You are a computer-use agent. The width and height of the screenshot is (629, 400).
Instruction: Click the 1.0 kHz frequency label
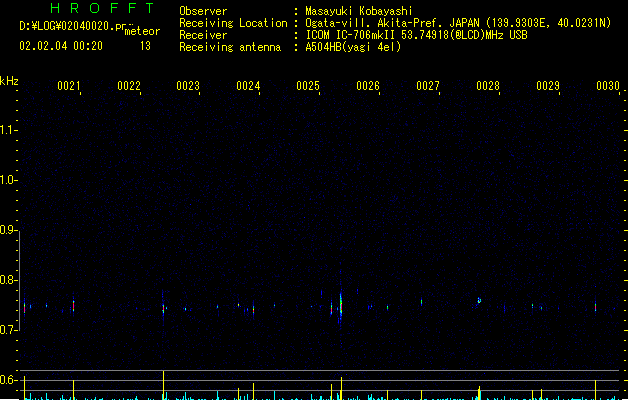click(x=8, y=180)
